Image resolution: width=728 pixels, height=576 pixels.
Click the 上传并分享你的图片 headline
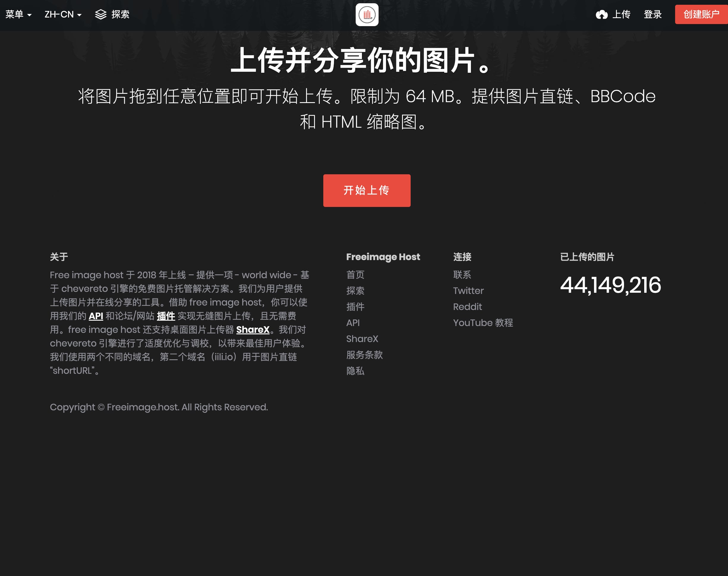coord(360,61)
